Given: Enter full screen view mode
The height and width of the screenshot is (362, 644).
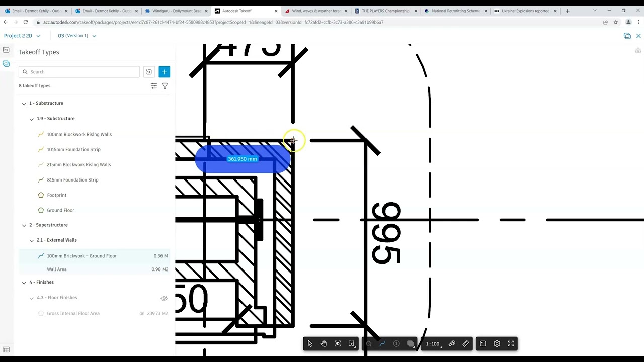Looking at the screenshot, I should click(x=511, y=344).
